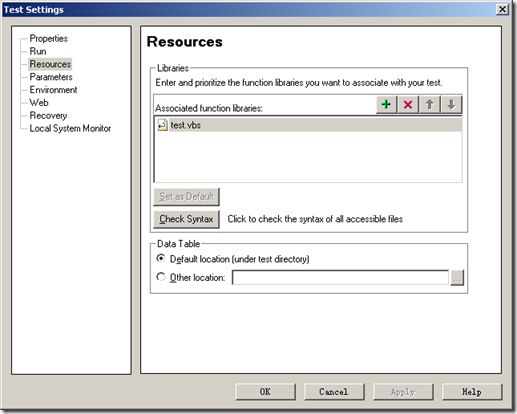The height and width of the screenshot is (414, 517).
Task: Open Recovery settings page
Action: 48,115
